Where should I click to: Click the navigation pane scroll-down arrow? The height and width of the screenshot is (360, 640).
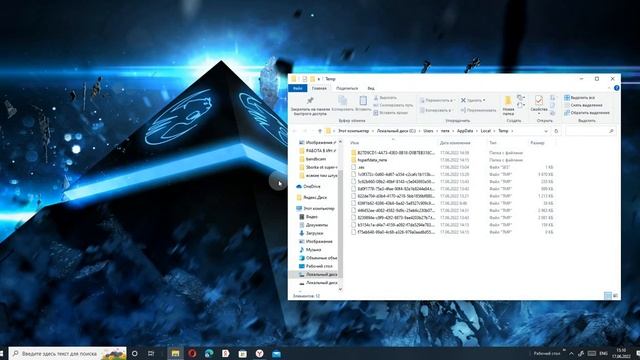point(340,289)
